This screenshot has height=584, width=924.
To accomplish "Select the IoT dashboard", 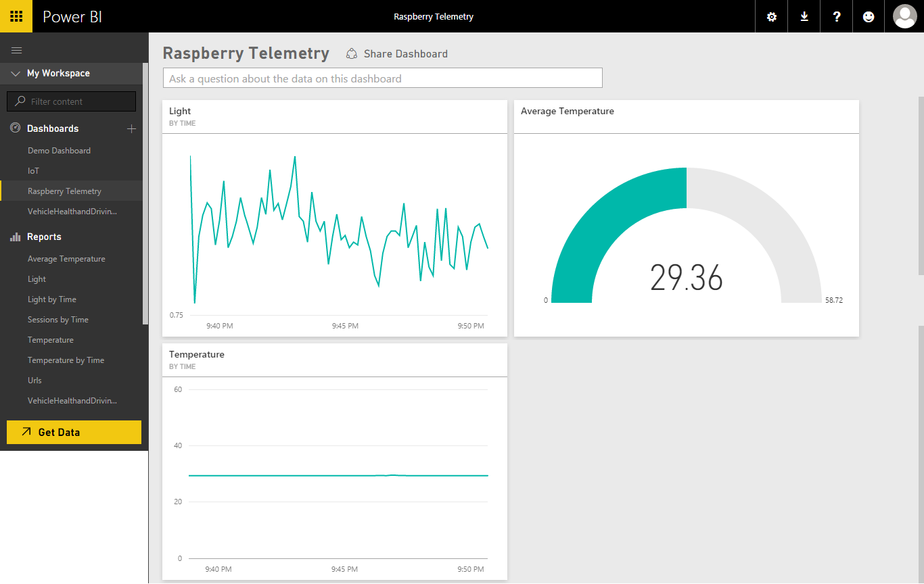I will [33, 171].
